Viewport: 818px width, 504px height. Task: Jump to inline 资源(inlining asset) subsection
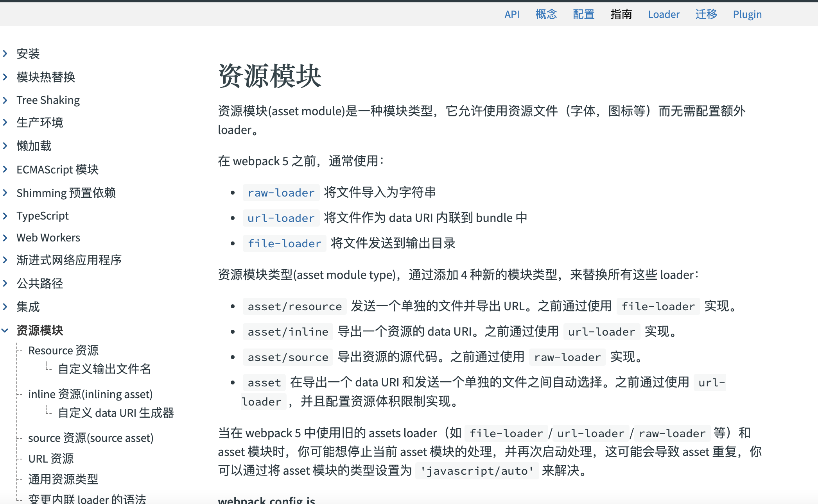90,394
